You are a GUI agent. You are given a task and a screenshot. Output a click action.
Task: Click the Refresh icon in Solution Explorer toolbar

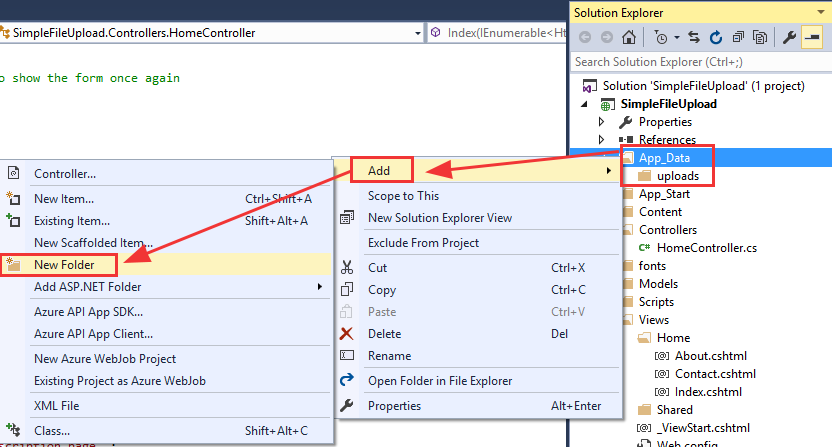click(716, 38)
